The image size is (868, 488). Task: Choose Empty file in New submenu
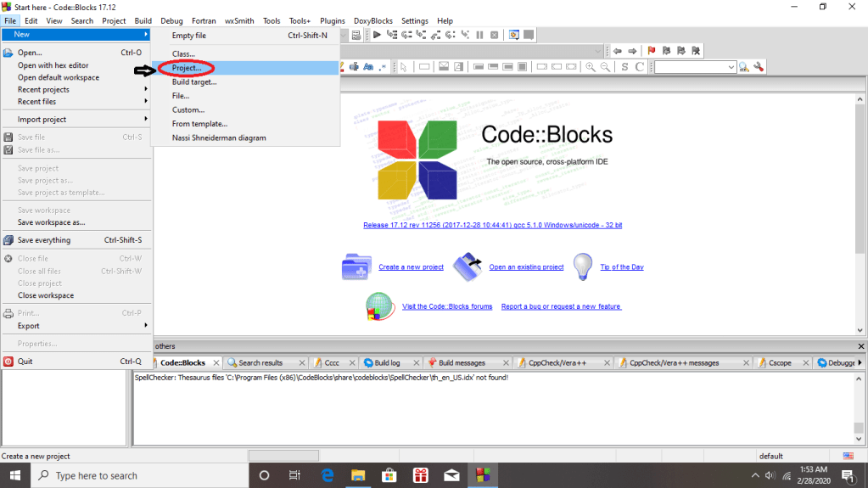(x=188, y=36)
